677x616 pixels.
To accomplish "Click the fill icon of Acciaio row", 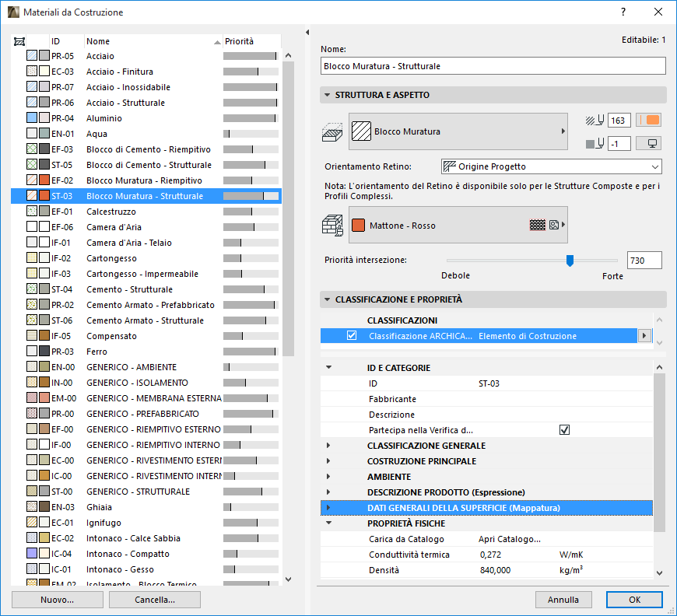I will coord(32,56).
